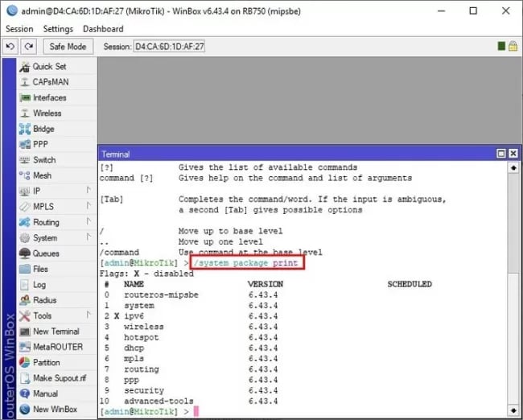Maximize the Terminal panel
Screen dimensions: 523x420
point(501,154)
